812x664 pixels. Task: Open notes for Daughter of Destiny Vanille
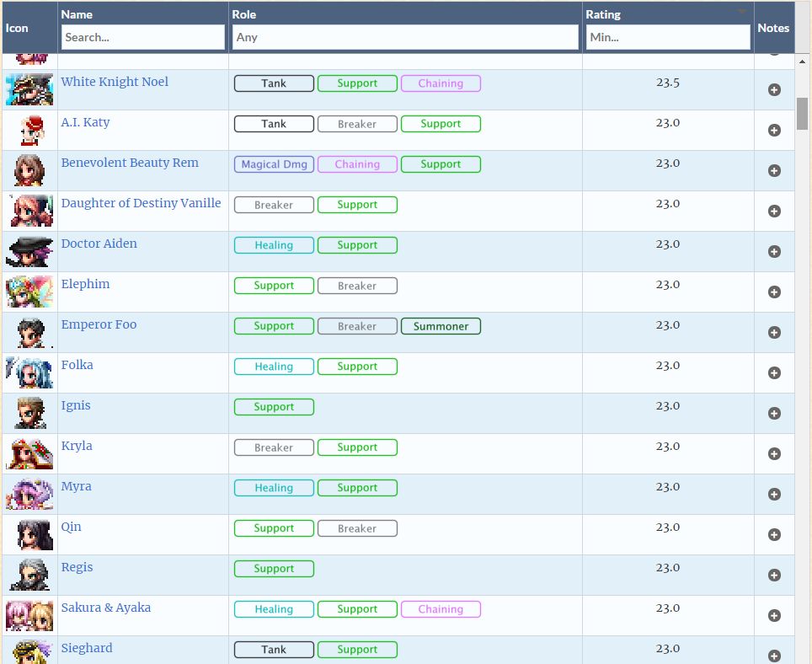coord(774,211)
